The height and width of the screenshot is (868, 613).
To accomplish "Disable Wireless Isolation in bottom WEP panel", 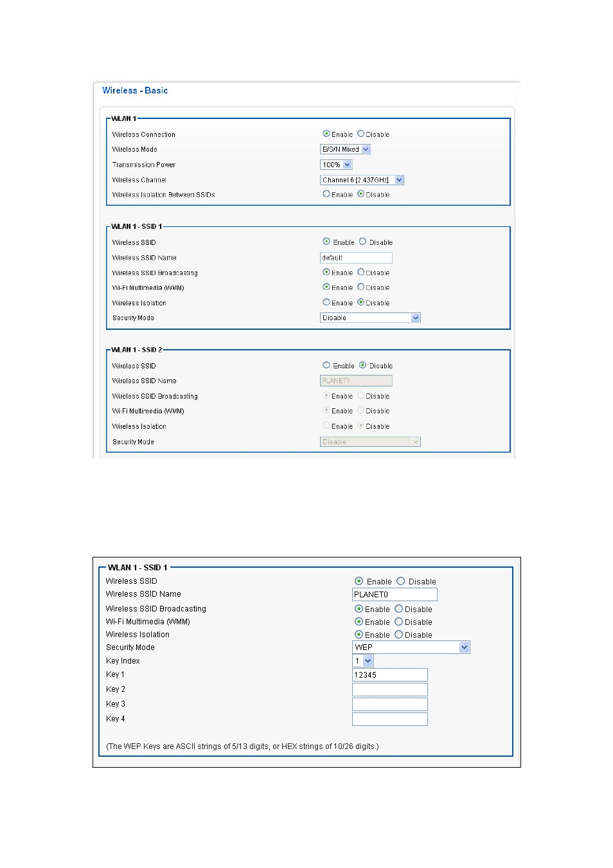I will tap(399, 635).
